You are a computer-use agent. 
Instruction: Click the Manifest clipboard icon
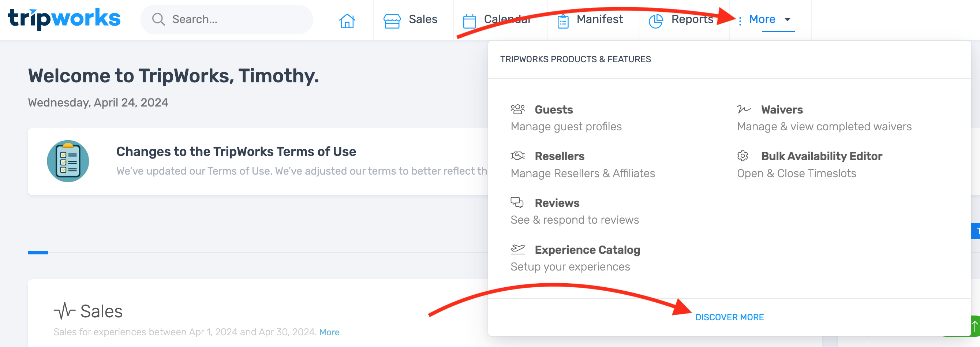[x=563, y=21]
